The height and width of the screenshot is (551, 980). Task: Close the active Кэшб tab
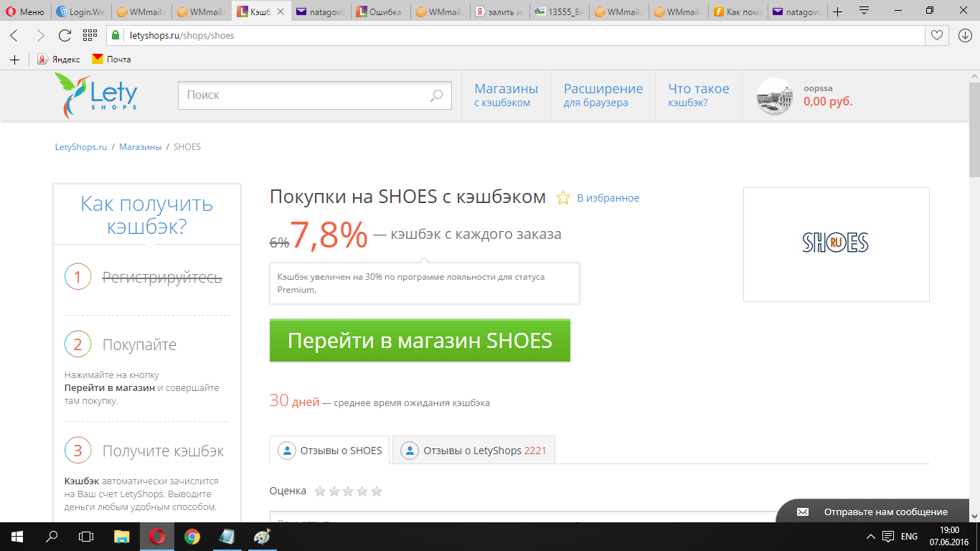[x=281, y=11]
